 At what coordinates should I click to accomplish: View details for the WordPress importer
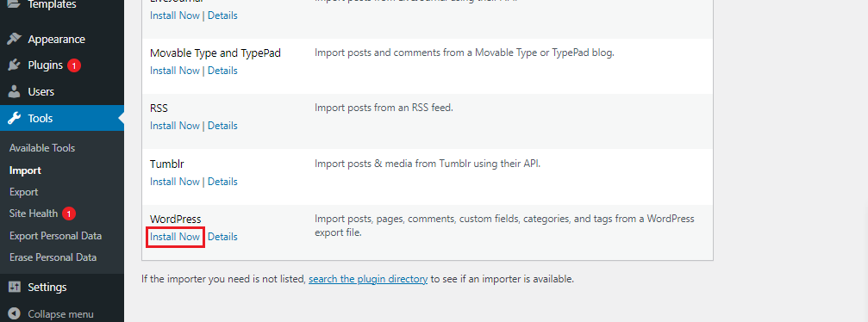point(222,237)
